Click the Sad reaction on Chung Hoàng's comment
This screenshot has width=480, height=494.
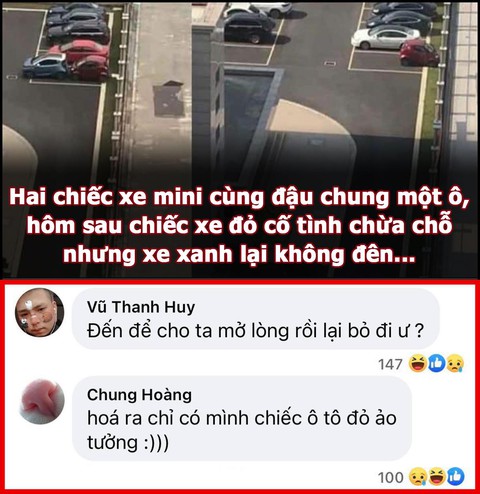tap(418, 477)
